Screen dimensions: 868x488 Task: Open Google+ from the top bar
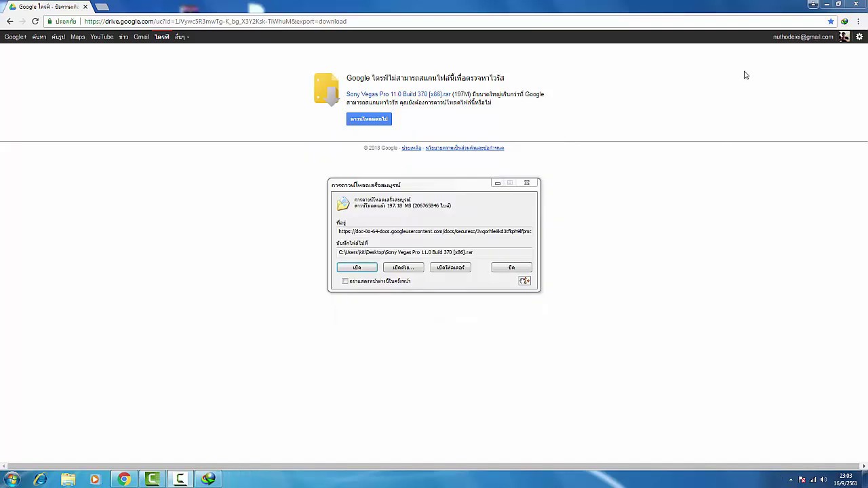pos(16,37)
